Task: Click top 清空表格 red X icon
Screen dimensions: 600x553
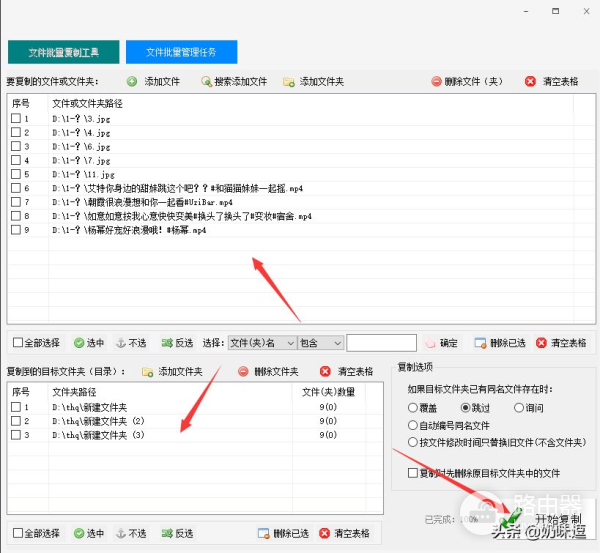Action: [530, 82]
